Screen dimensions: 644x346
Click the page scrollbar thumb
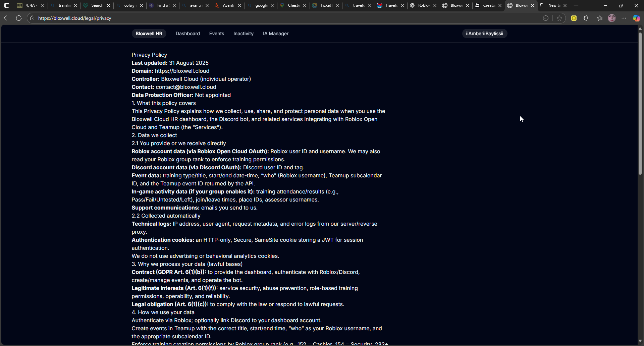pos(640,103)
